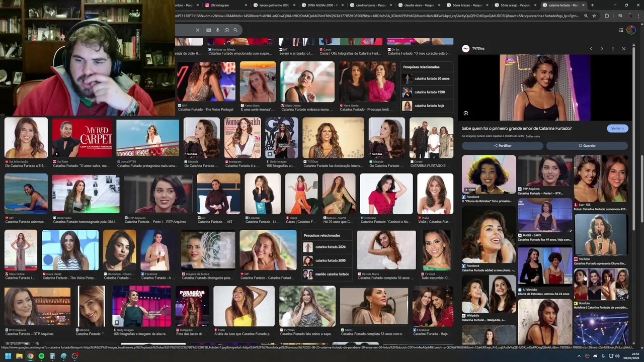Open the My Red Carpet YouTube thumbnail
This screenshot has height=362, width=644.
83,138
